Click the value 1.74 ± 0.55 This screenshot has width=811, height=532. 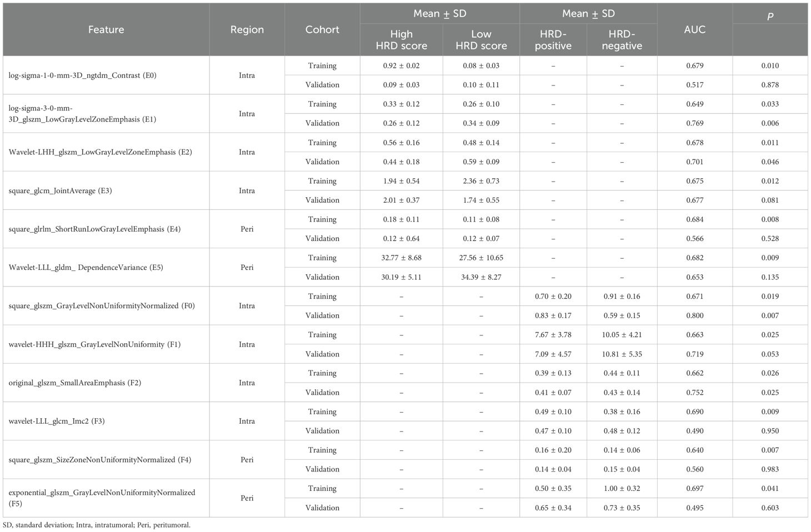pyautogui.click(x=481, y=200)
